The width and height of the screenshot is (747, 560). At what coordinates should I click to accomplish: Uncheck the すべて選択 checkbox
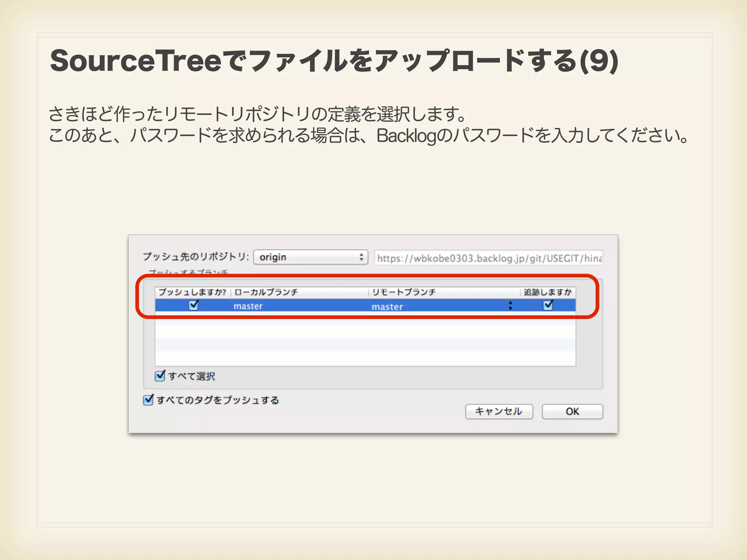[160, 376]
